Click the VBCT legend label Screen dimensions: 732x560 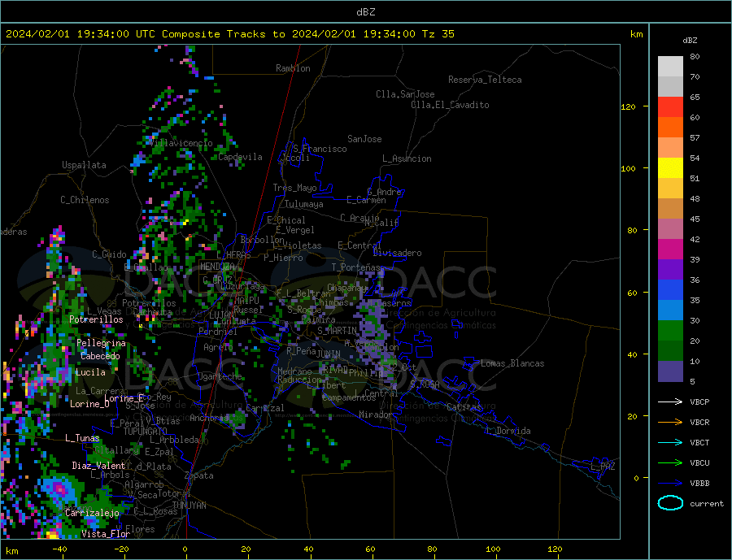pos(699,442)
